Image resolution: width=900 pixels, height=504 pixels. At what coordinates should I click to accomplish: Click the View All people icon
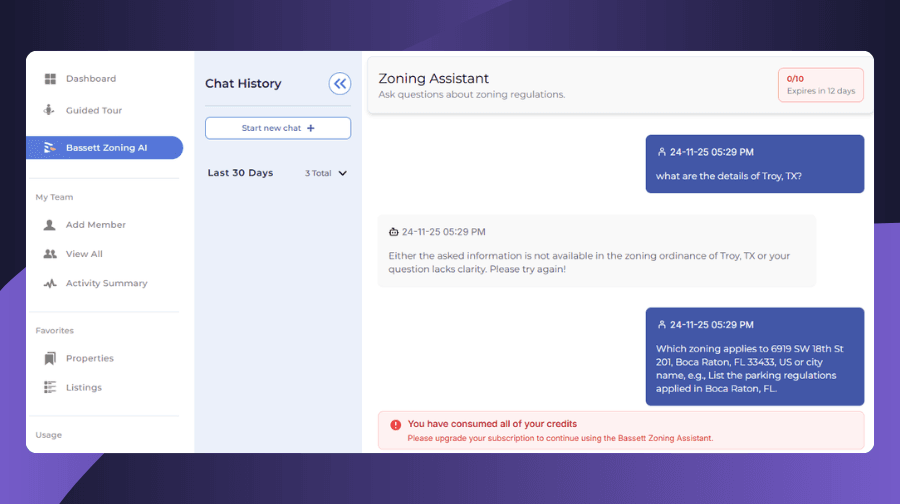point(50,254)
